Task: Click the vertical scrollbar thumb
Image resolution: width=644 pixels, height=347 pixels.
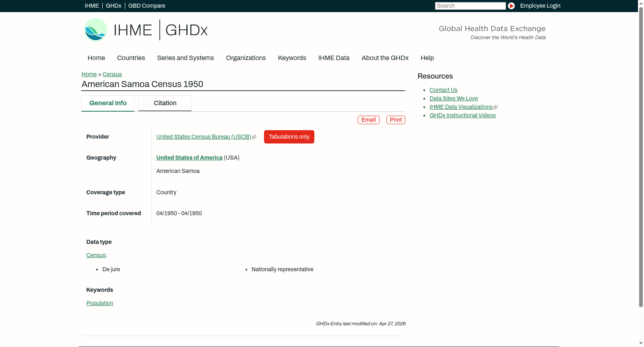Action: (x=641, y=157)
